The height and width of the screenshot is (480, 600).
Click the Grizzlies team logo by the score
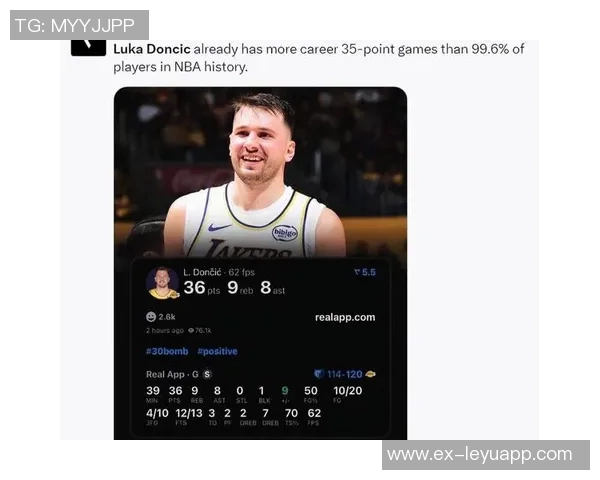coord(319,374)
